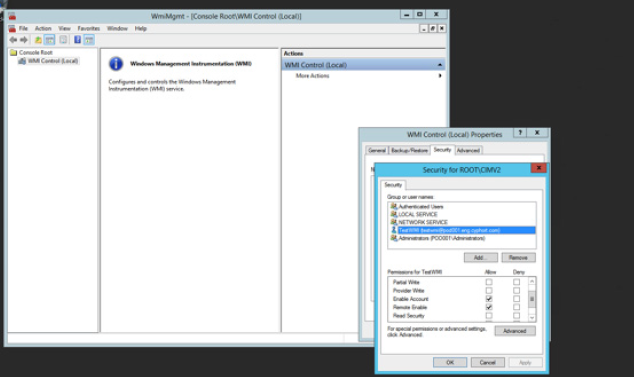Click the Up one level folder icon
The height and width of the screenshot is (378, 636).
[38, 40]
